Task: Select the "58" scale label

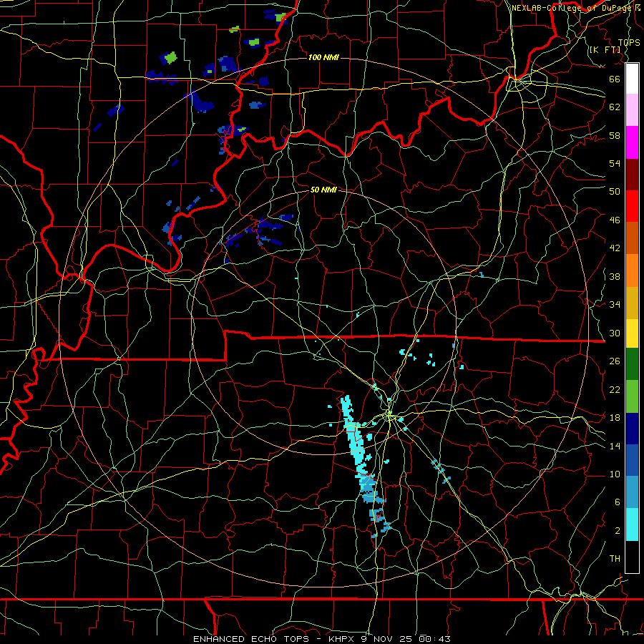Action: pos(615,135)
